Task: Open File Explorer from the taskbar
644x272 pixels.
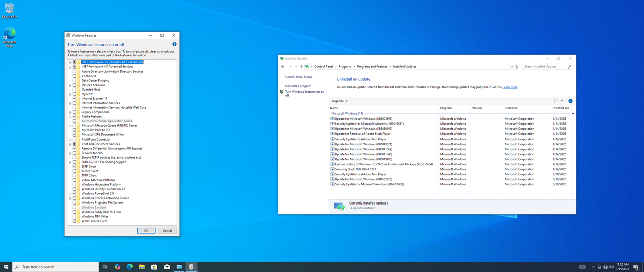Action: (x=142, y=267)
